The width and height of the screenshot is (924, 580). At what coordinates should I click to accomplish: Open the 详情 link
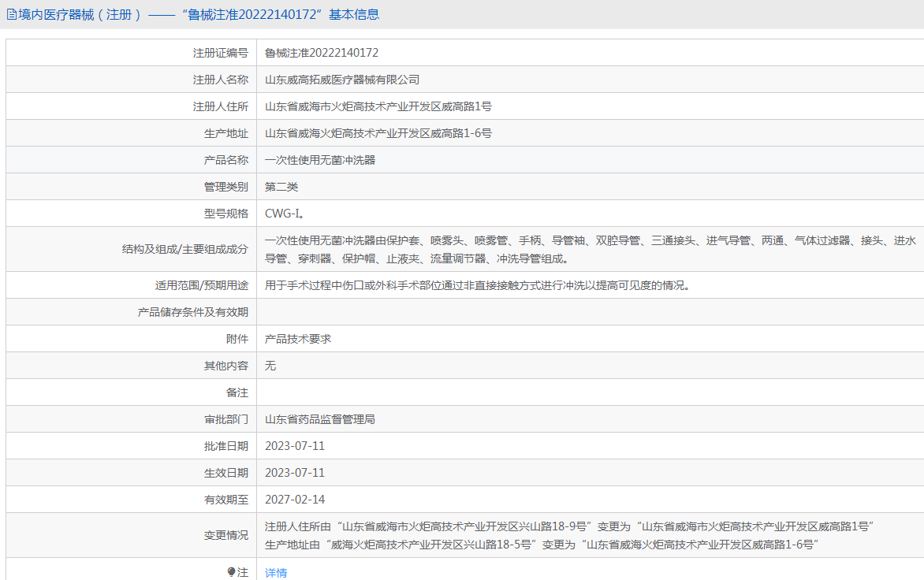[276, 573]
